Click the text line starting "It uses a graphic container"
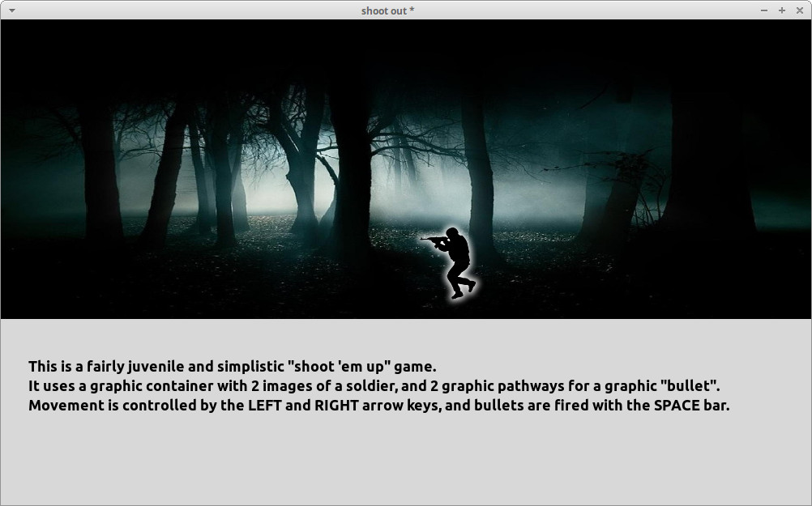 coord(374,385)
